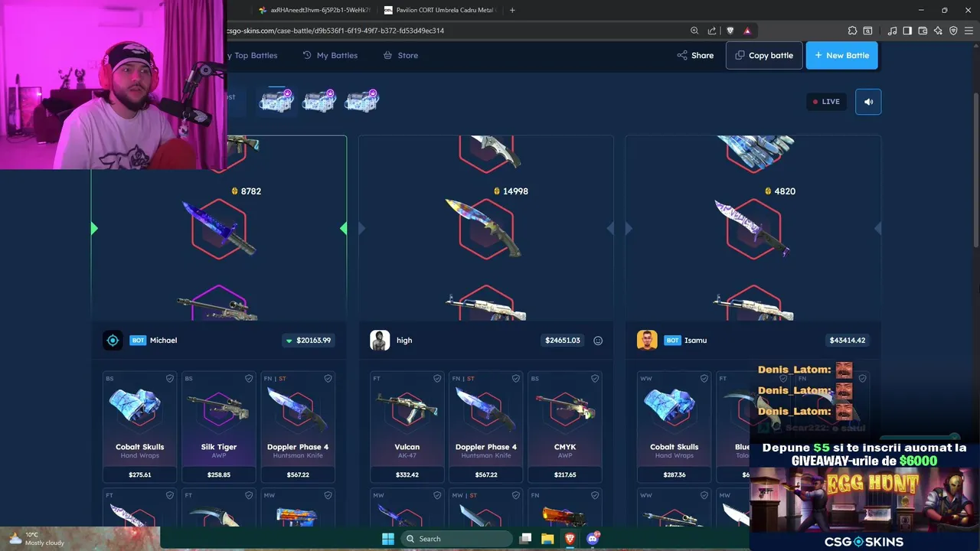Viewport: 980px width, 551px height.
Task: Click the music note playlist icon
Action: pos(892,31)
